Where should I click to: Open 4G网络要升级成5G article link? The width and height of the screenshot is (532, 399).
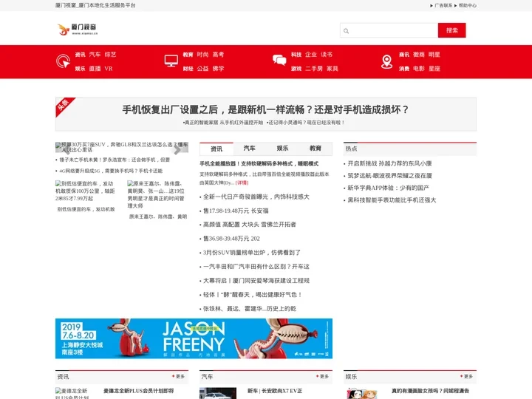point(111,171)
